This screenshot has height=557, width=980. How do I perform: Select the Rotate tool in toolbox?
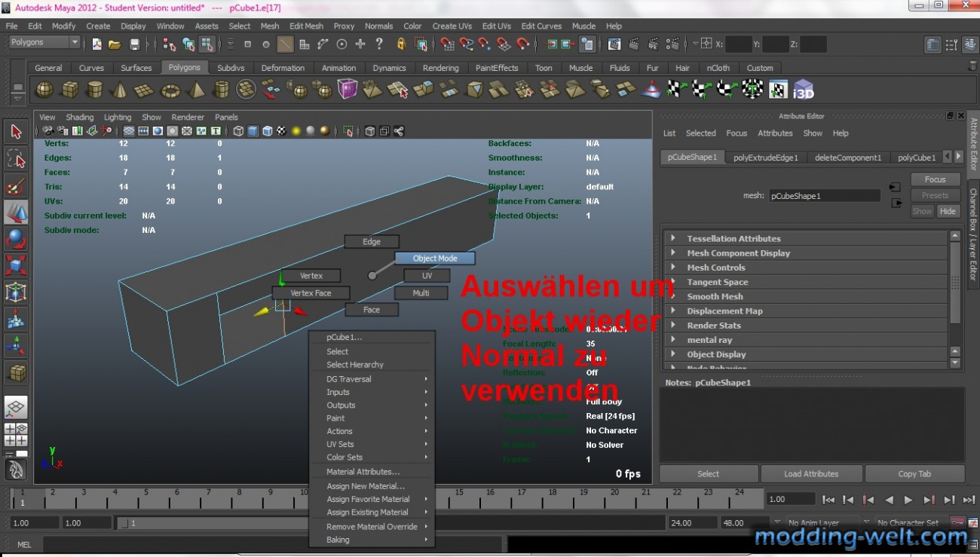16,240
